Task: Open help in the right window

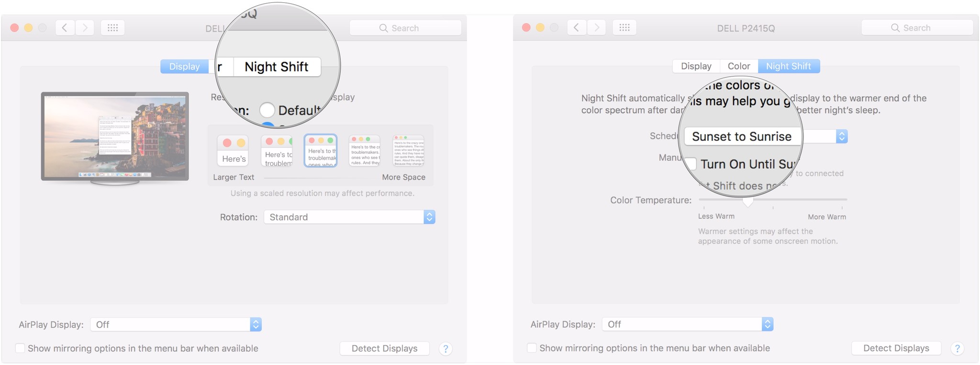Action: [x=957, y=349]
